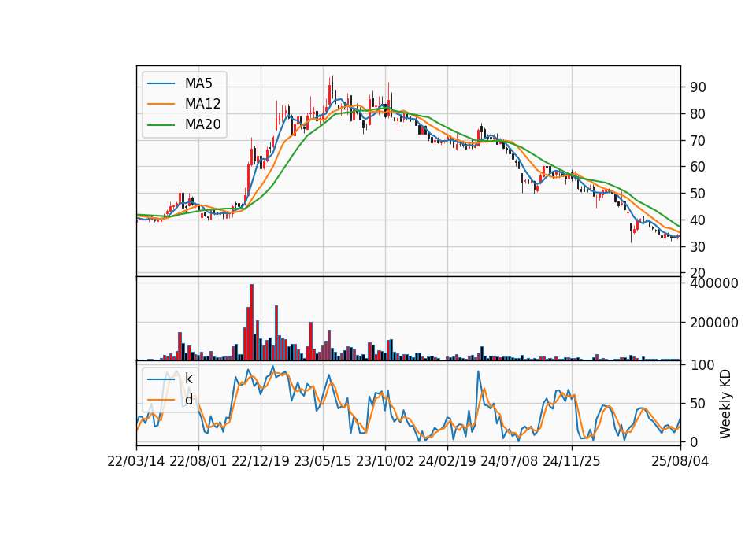Screen dimensions: 756x543
Task: Click the k legend label in KD panel
Action: pyautogui.click(x=188, y=379)
